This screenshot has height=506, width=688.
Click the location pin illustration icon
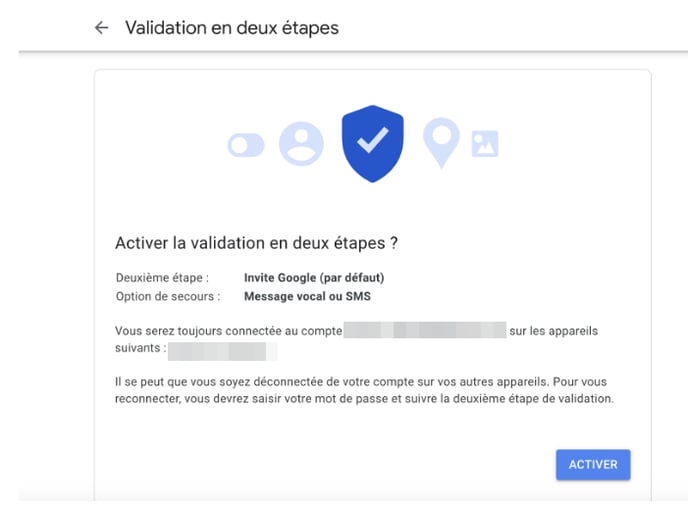[x=441, y=143]
